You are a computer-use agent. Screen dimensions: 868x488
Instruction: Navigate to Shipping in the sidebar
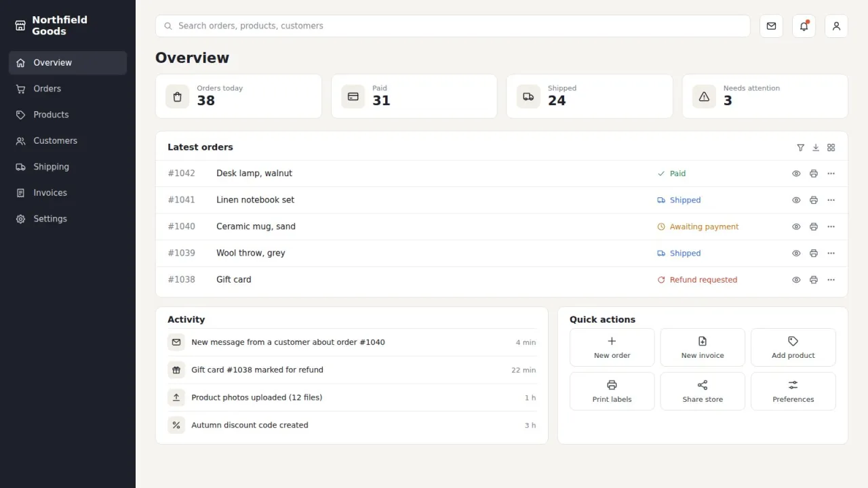68,167
